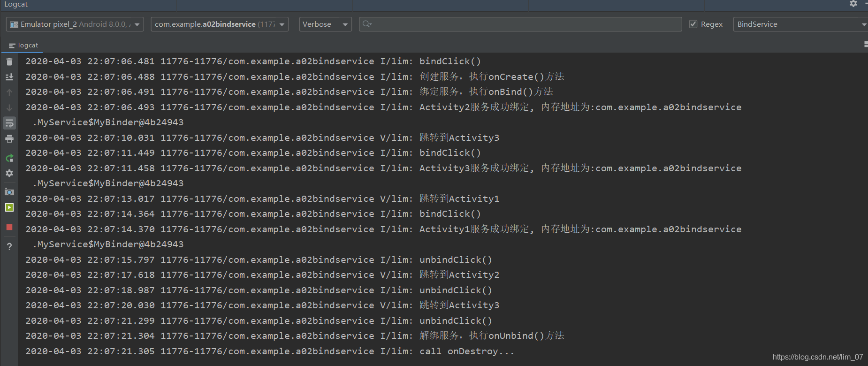
Task: Click the unbindClick() log line at 22:07:18.987
Action: pos(259,290)
